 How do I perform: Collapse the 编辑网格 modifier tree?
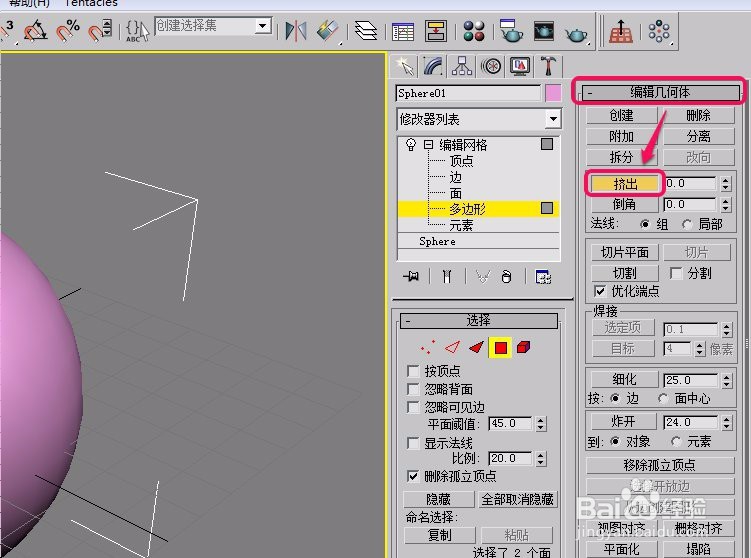[x=429, y=144]
